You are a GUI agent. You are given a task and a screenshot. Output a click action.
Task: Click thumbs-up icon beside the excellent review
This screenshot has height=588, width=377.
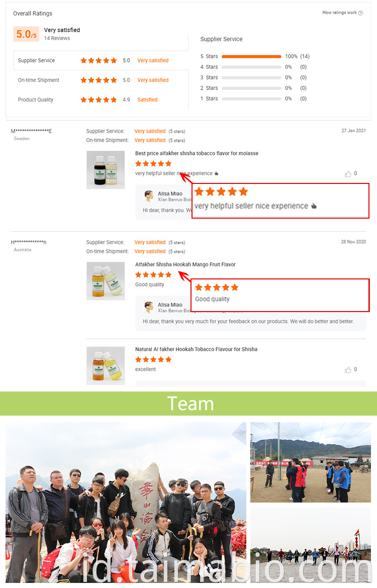pos(348,370)
